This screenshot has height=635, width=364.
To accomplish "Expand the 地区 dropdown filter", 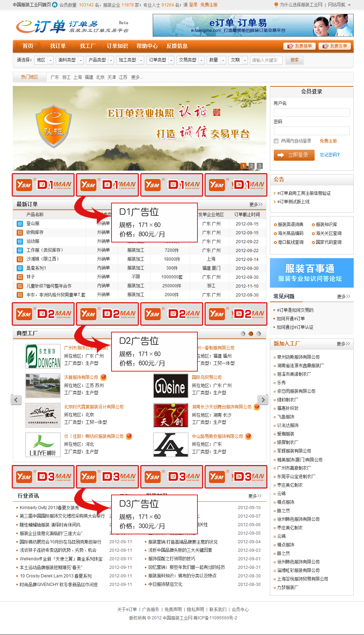I will [x=44, y=60].
